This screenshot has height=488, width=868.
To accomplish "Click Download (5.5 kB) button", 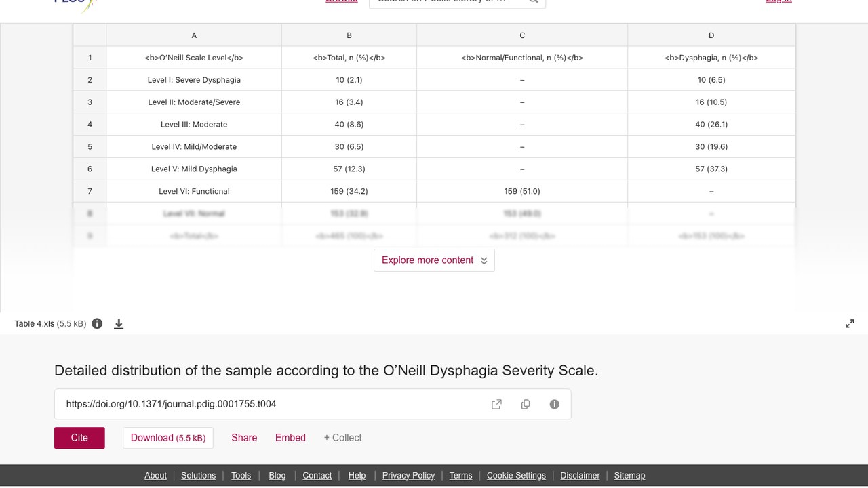I will coord(168,438).
